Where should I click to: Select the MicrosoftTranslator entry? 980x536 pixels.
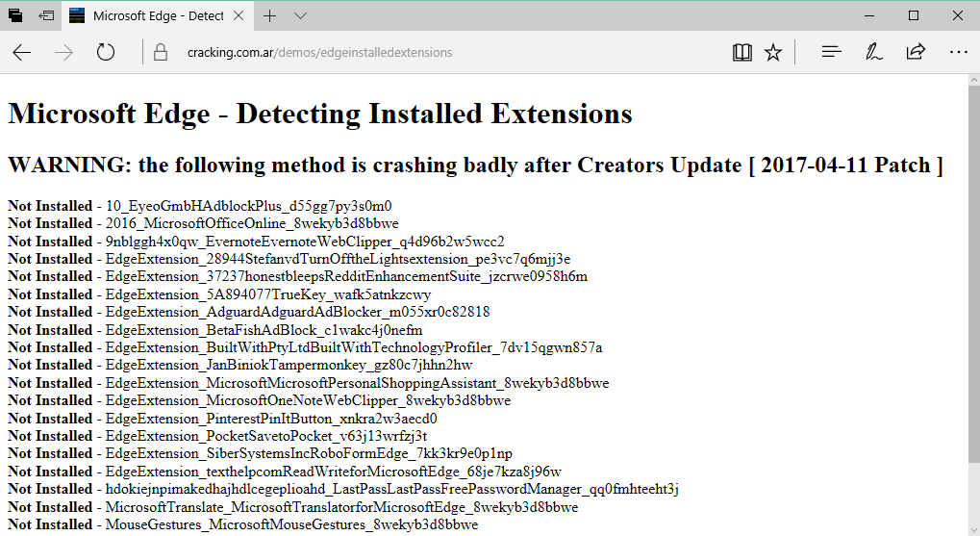pos(293,508)
